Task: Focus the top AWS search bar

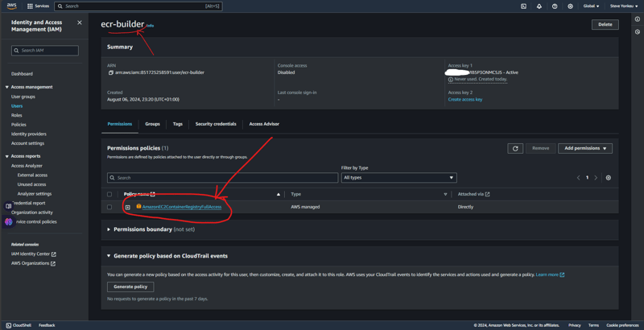Action: (x=138, y=6)
